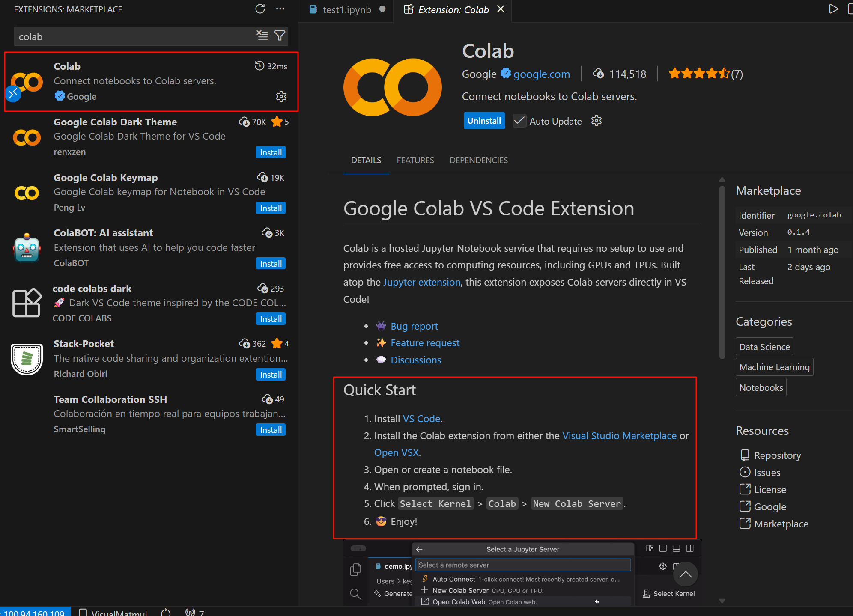Switch to the FEATURES tab

coord(415,160)
